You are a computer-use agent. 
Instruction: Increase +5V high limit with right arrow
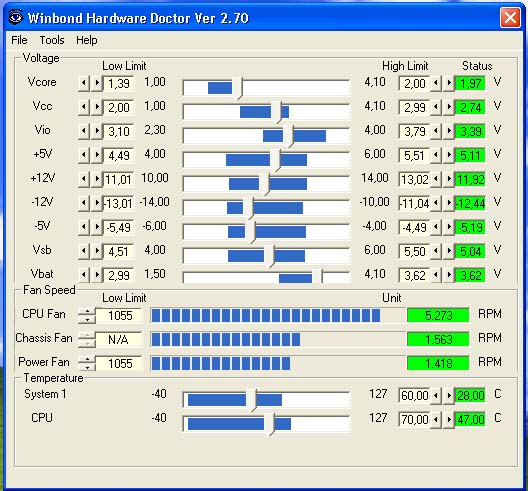point(449,155)
